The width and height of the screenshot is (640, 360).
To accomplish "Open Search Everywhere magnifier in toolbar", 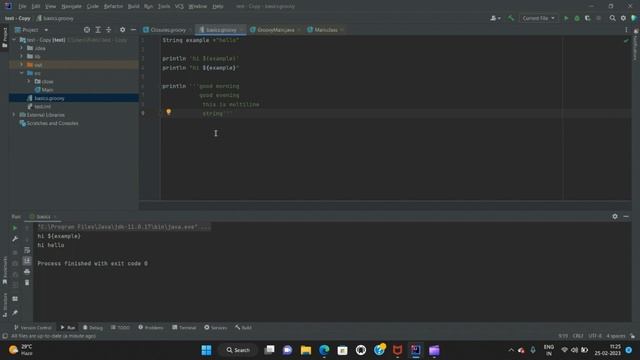I will 613,18.
